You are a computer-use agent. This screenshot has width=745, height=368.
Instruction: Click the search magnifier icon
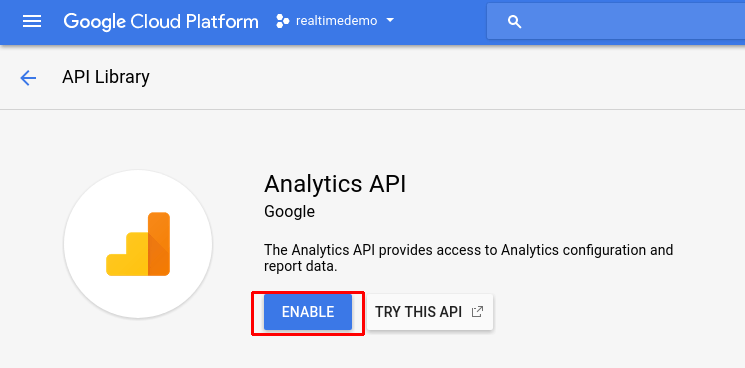tap(515, 21)
